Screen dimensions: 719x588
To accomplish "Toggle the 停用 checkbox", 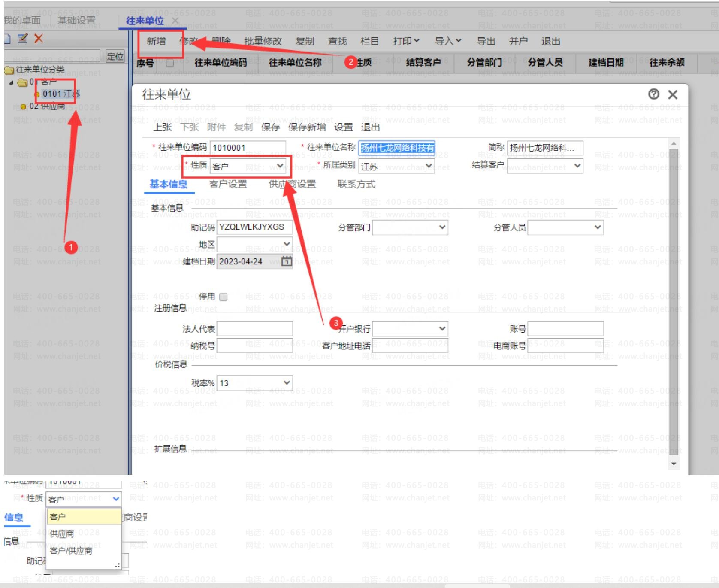I will tap(223, 297).
